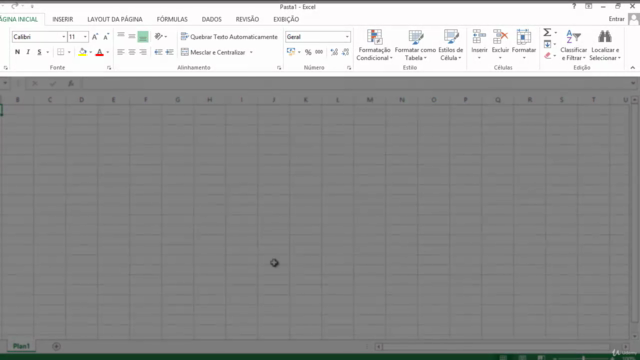Open the REVISÃO tab

247,19
